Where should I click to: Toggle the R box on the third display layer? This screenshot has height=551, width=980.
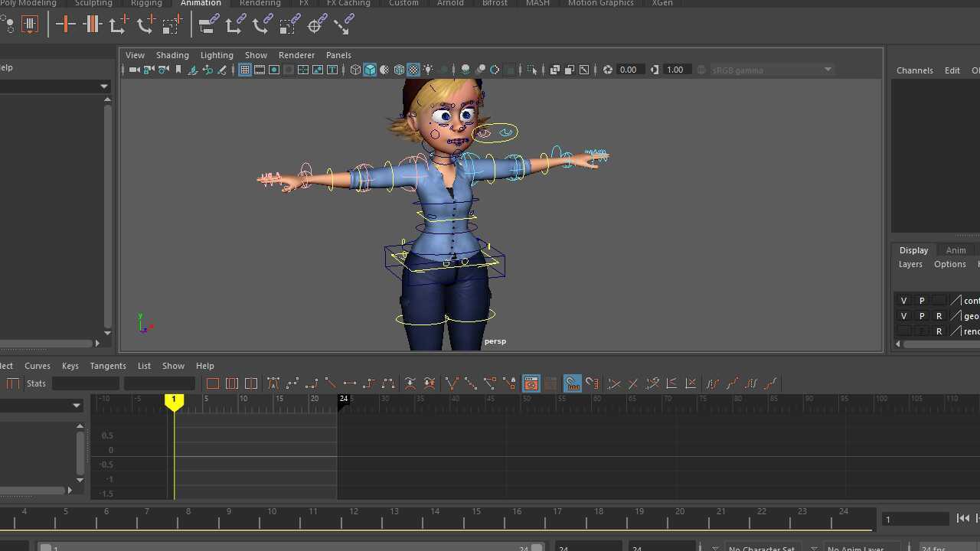pos(939,331)
